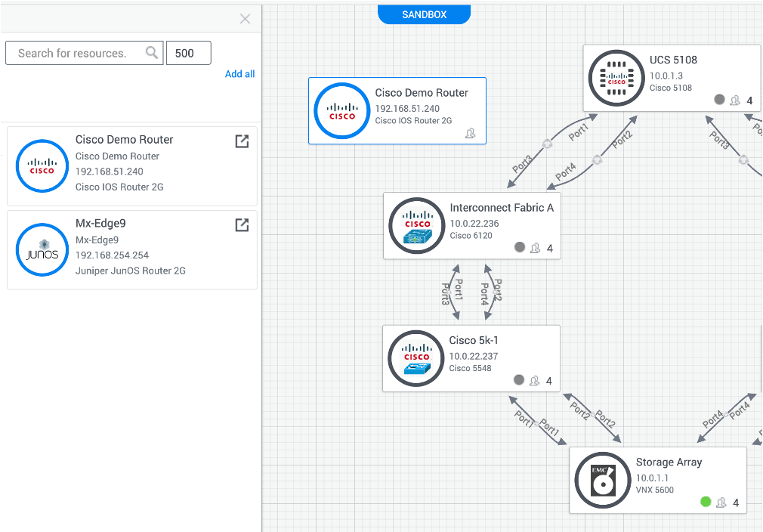Image resolution: width=763 pixels, height=532 pixels.
Task: Click the Interconnect Fabric A switch icon
Action: (417, 226)
